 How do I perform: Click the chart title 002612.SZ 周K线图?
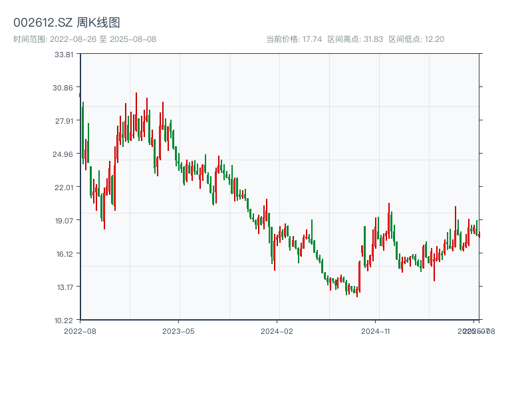click(x=66, y=23)
